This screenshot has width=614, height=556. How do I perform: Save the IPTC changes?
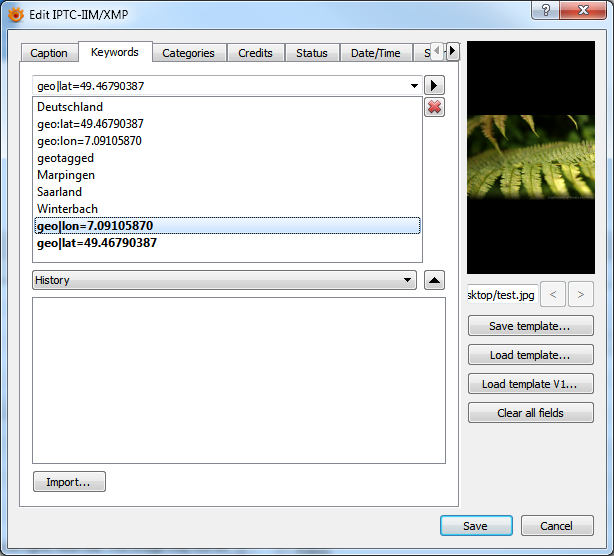click(x=476, y=525)
